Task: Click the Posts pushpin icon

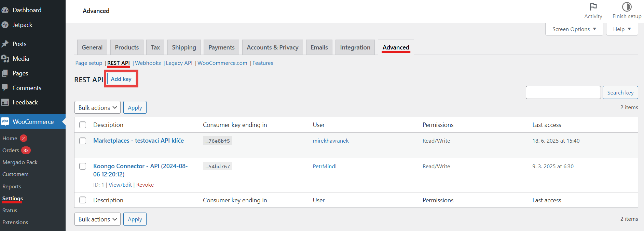Action: point(5,44)
